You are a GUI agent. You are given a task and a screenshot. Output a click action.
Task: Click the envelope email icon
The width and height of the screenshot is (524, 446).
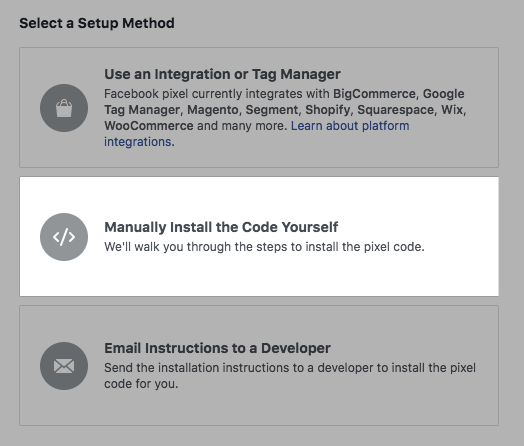tap(64, 366)
